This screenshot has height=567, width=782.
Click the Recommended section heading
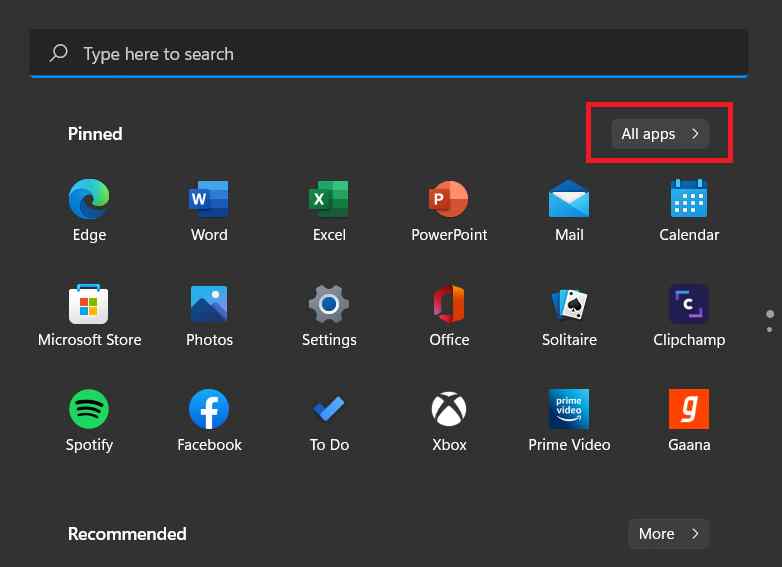(127, 534)
